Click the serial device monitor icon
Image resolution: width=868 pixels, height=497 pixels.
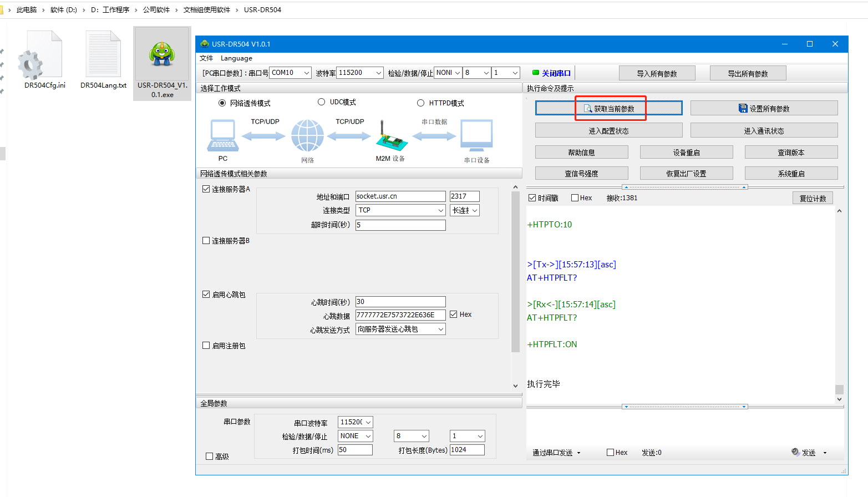pos(476,136)
